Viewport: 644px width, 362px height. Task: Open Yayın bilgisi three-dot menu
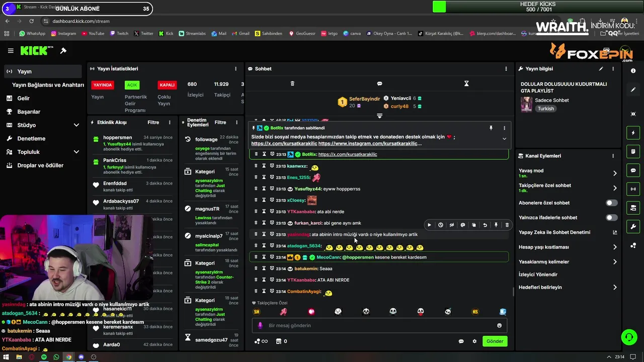click(x=613, y=69)
